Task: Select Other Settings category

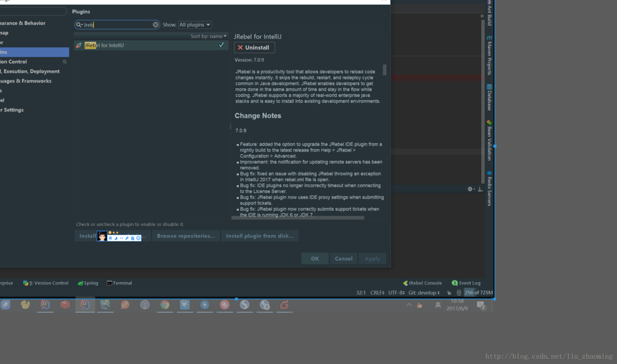Action: (x=12, y=110)
